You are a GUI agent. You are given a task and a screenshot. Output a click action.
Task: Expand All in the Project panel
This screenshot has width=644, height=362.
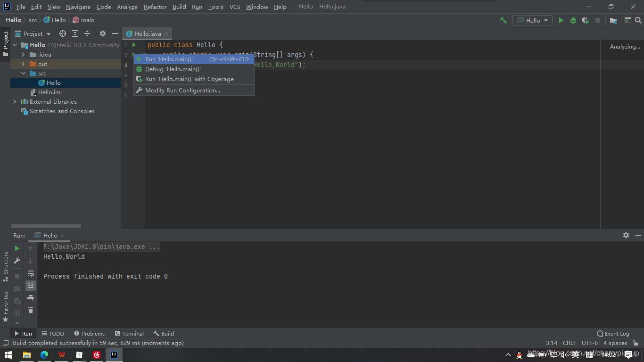point(75,33)
